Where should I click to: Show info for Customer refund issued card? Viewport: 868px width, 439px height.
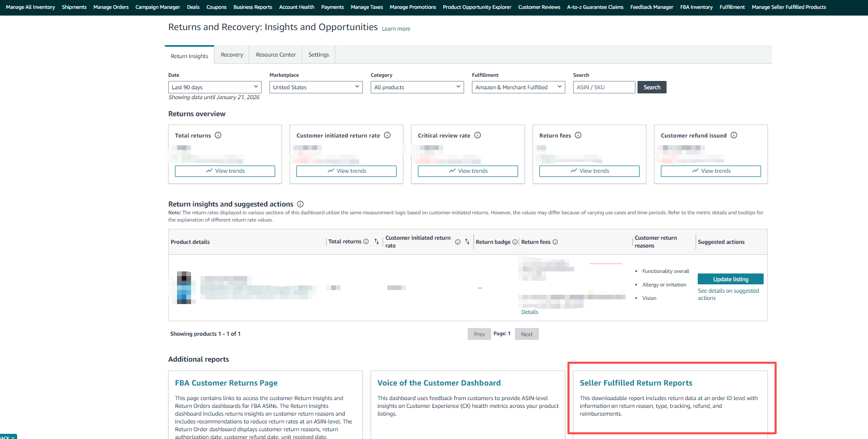coord(734,135)
